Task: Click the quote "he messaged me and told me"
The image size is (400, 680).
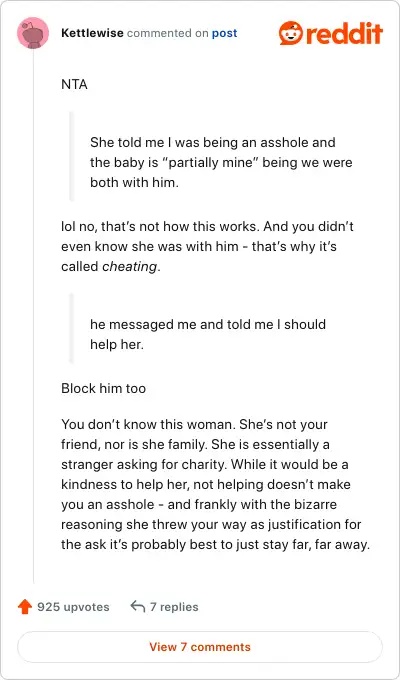Action: (x=208, y=334)
